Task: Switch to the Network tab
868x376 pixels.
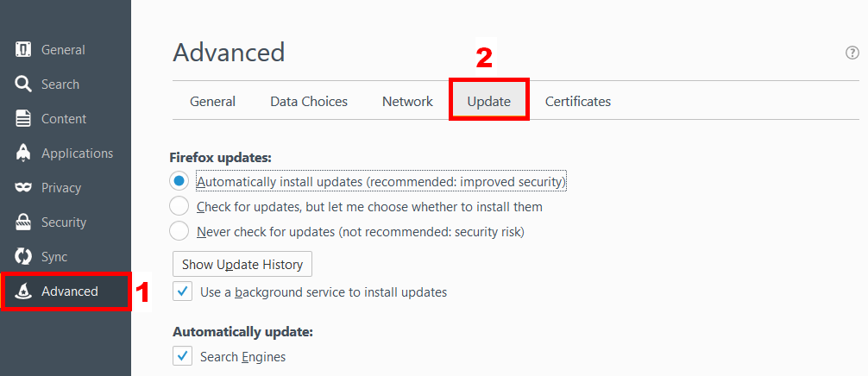Action: [x=407, y=102]
